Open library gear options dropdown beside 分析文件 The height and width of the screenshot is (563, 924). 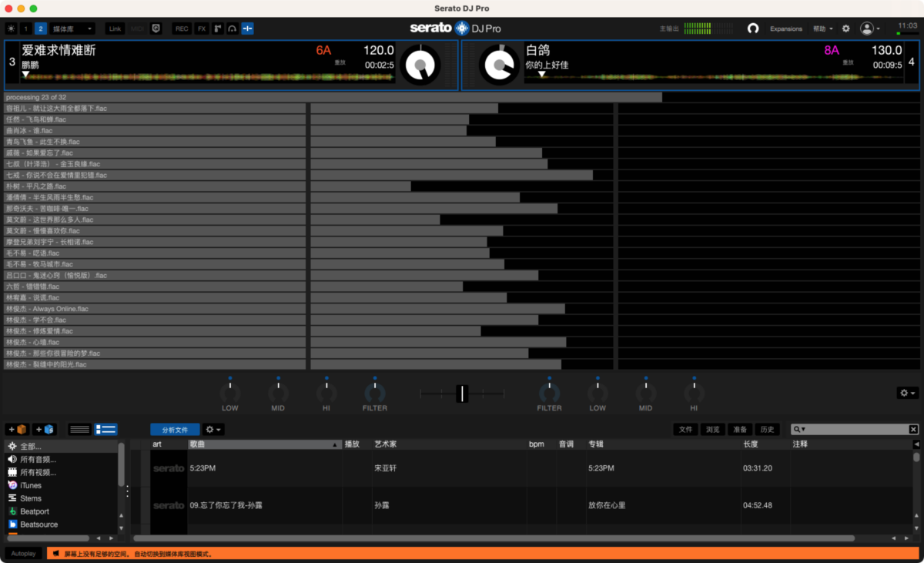pyautogui.click(x=213, y=430)
